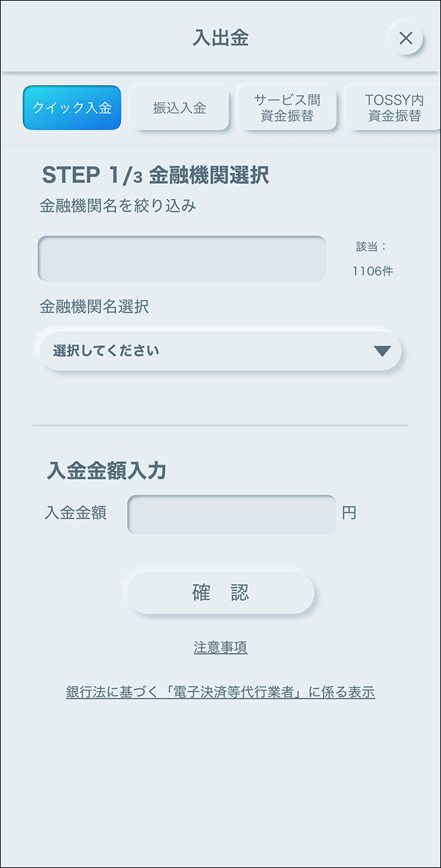Click the 円 currency unit label
441x868 pixels.
tap(349, 513)
